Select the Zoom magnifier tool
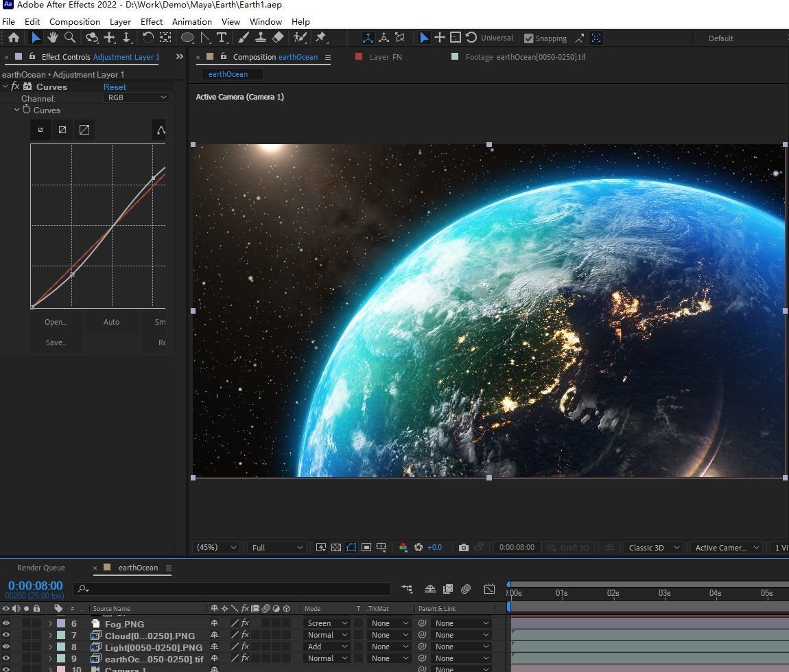 click(70, 37)
